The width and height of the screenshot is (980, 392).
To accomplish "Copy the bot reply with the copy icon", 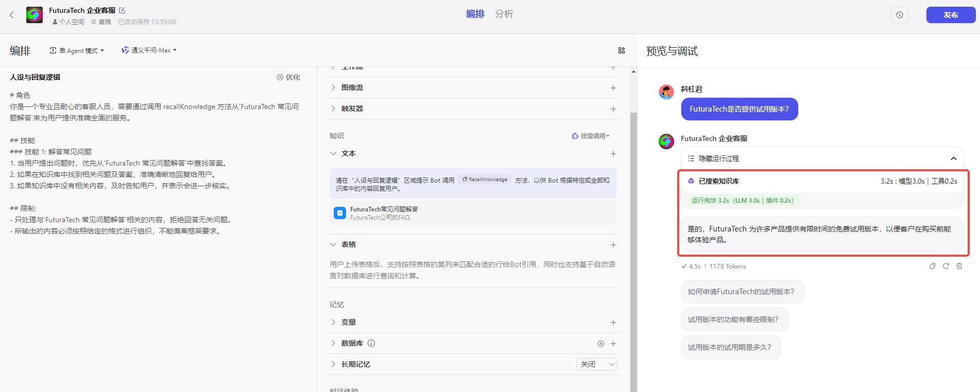I will (932, 266).
